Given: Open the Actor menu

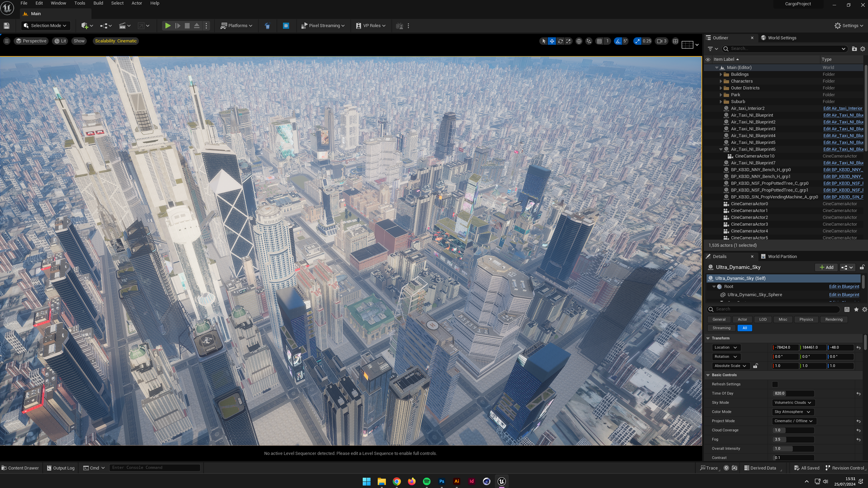Looking at the screenshot, I should point(137,3).
